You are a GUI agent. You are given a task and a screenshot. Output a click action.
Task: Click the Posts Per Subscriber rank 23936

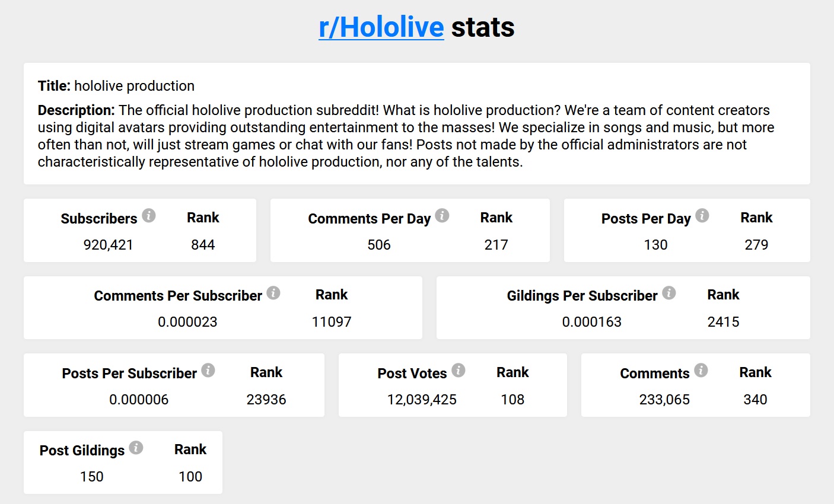[x=266, y=400]
